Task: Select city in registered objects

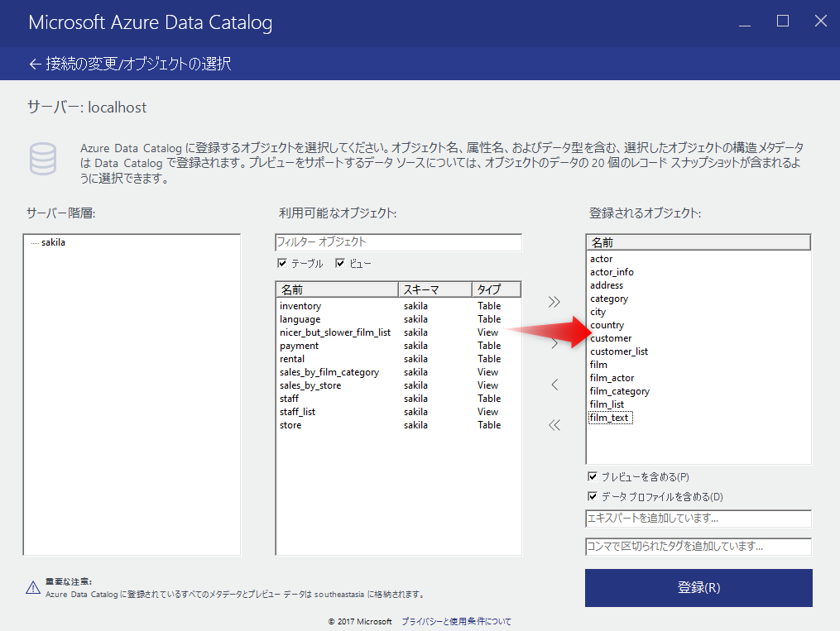Action: tap(598, 312)
